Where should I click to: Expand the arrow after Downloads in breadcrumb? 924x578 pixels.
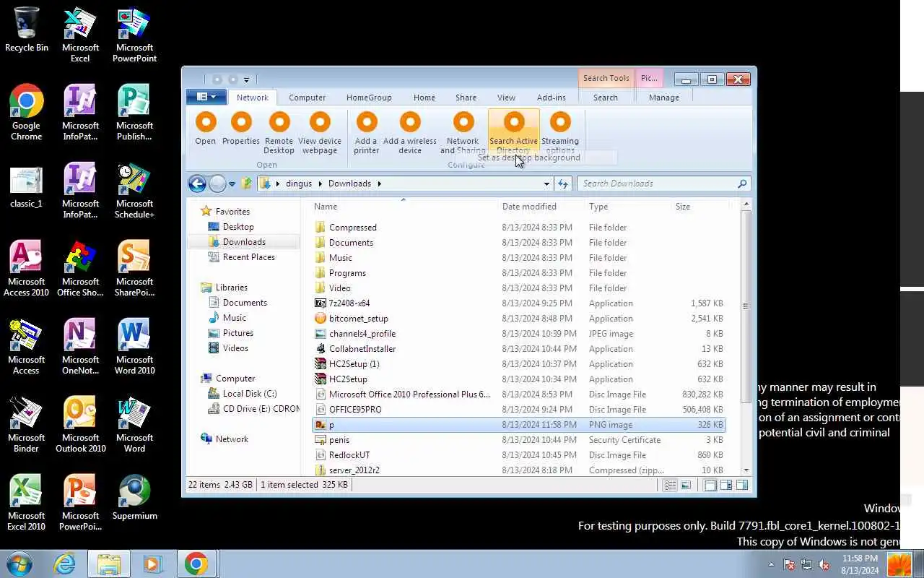(378, 184)
